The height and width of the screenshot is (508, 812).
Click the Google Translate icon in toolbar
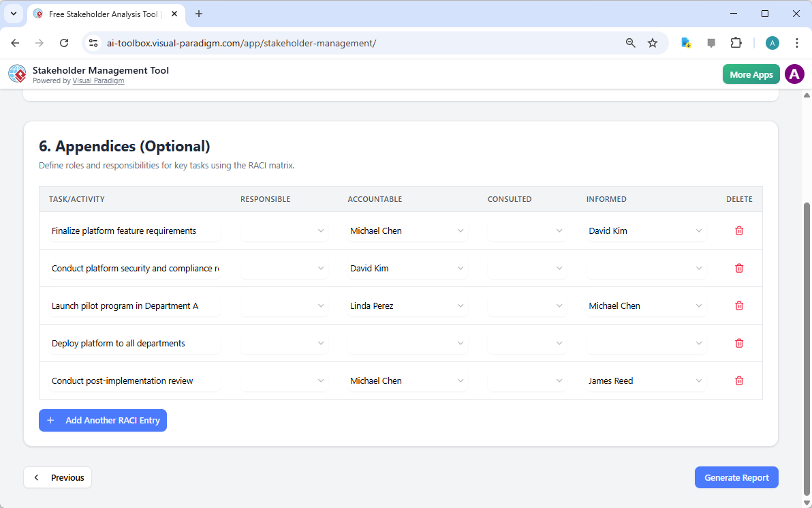685,42
